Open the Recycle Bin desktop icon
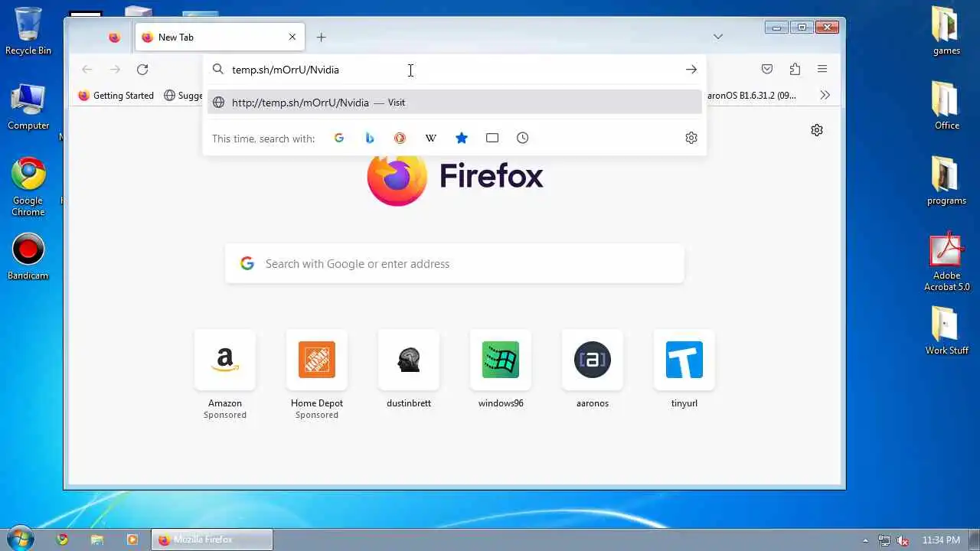Viewport: 980px width, 551px height. (x=28, y=31)
